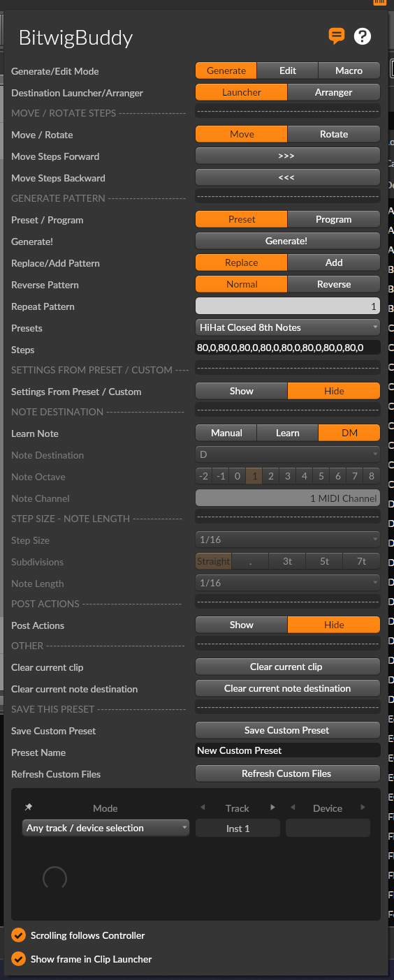394x980 pixels.
Task: Go to next track with right arrow
Action: tap(272, 808)
